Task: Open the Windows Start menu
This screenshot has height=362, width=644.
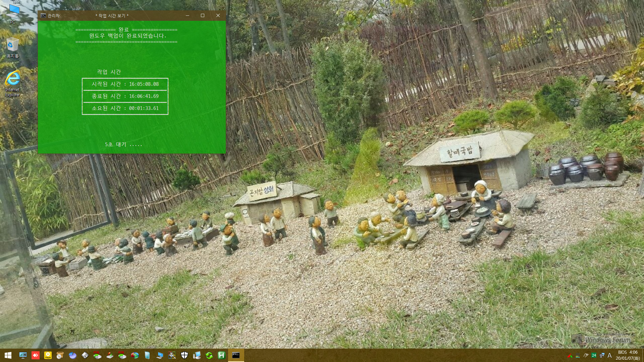Action: click(8, 355)
